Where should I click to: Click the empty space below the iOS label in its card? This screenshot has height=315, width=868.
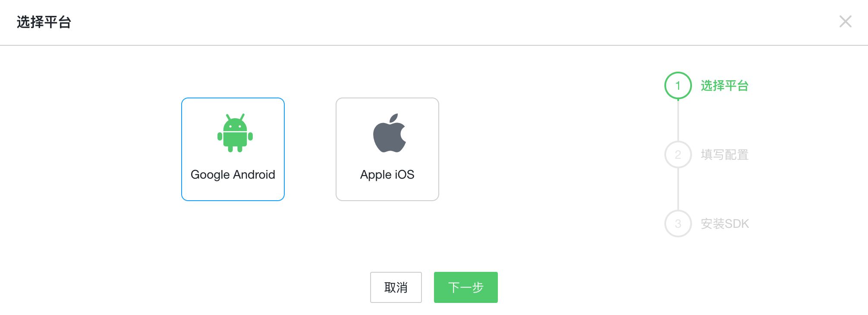click(x=387, y=191)
